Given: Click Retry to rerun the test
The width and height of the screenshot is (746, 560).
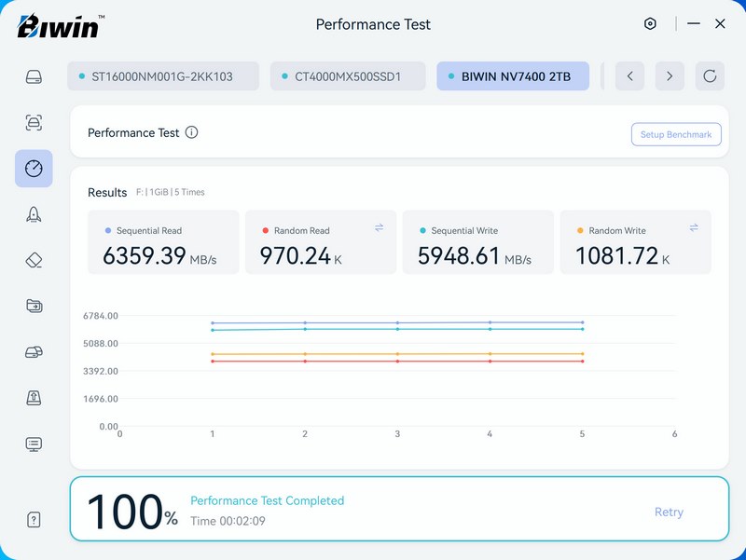Looking at the screenshot, I should tap(669, 512).
